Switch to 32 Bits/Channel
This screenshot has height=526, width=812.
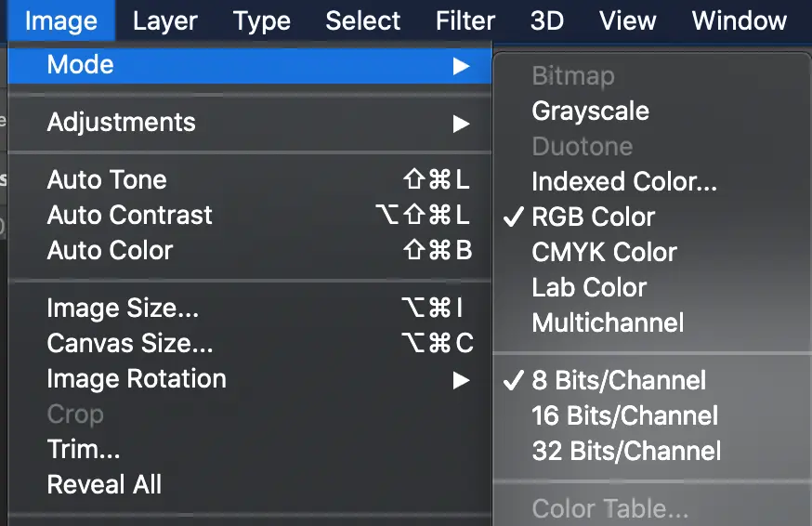(626, 452)
